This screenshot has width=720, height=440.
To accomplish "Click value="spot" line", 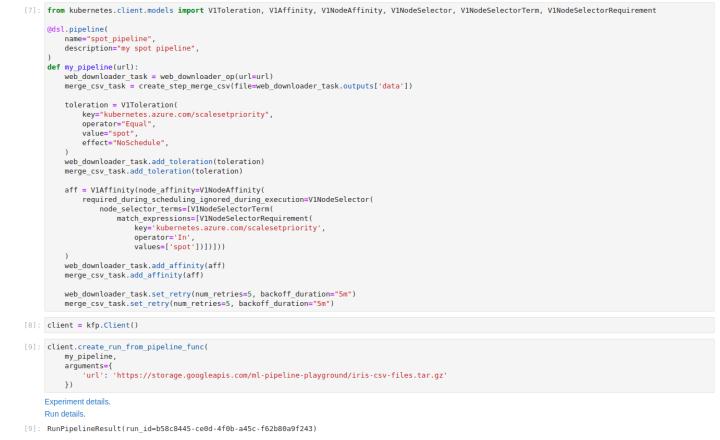I will [x=110, y=133].
